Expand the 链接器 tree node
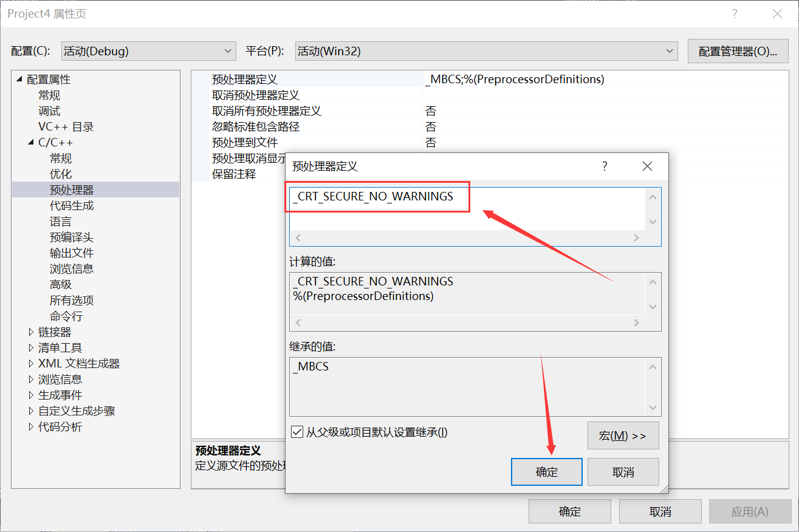The image size is (799, 532). 32,332
